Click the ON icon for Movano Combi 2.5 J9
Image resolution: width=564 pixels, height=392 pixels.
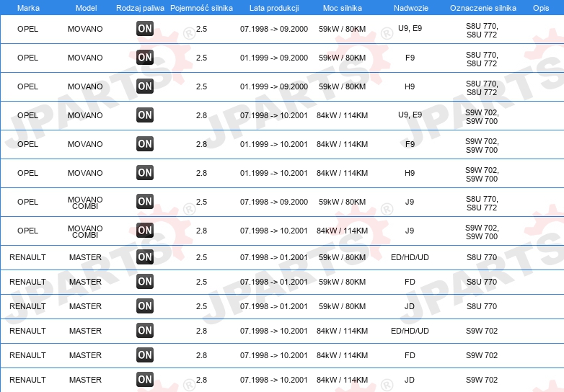pos(145,202)
